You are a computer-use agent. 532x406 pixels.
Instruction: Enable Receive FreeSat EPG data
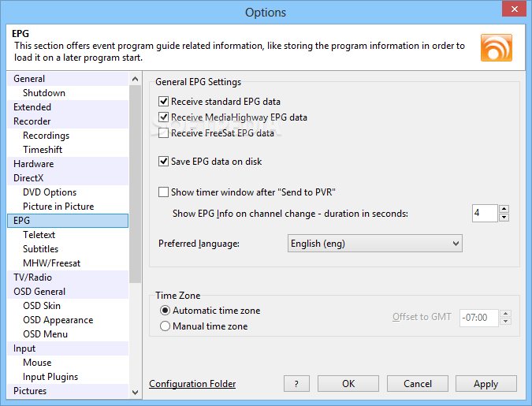(x=163, y=132)
